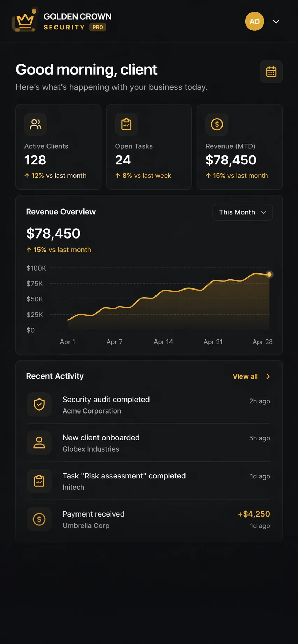Image resolution: width=298 pixels, height=644 pixels.
Task: Click the Acme Corporation client name
Action: point(92,411)
